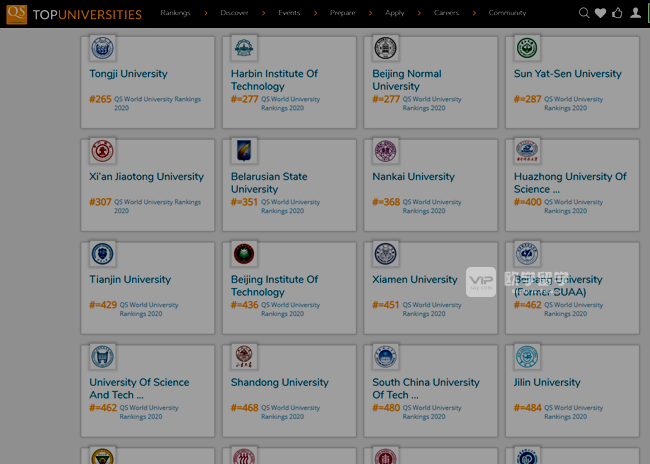Click the Beijing Normal University crest

(x=386, y=48)
